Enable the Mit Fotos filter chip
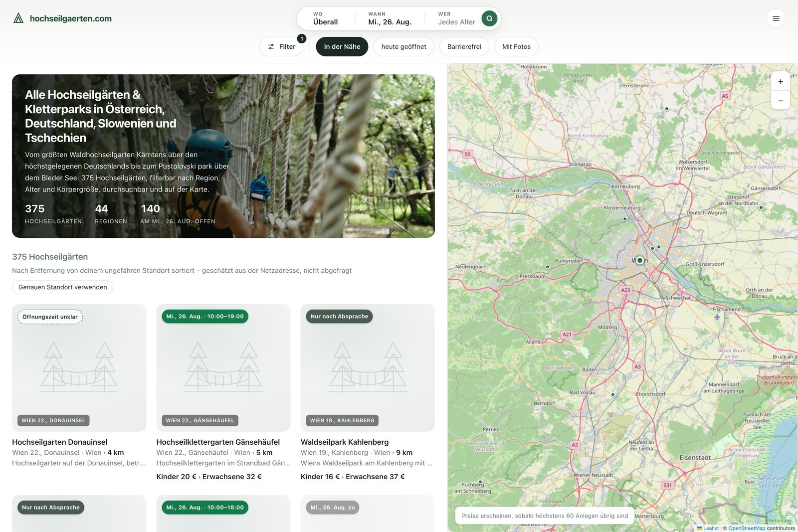Viewport: 798px width, 532px height. click(516, 47)
